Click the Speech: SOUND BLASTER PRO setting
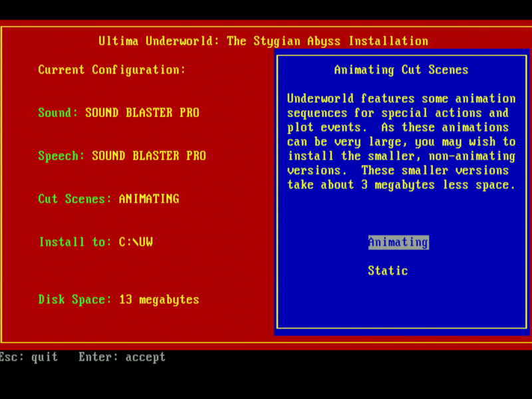The height and width of the screenshot is (399, 532). [x=122, y=156]
